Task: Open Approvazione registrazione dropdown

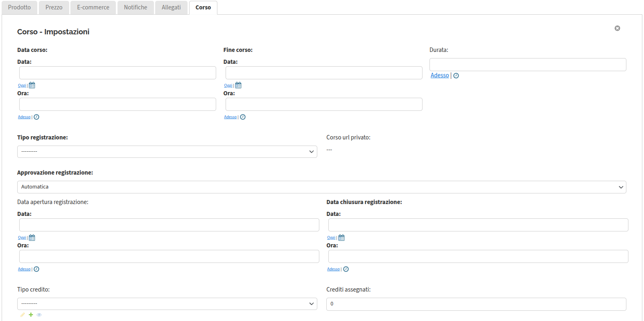Action: coord(322,187)
